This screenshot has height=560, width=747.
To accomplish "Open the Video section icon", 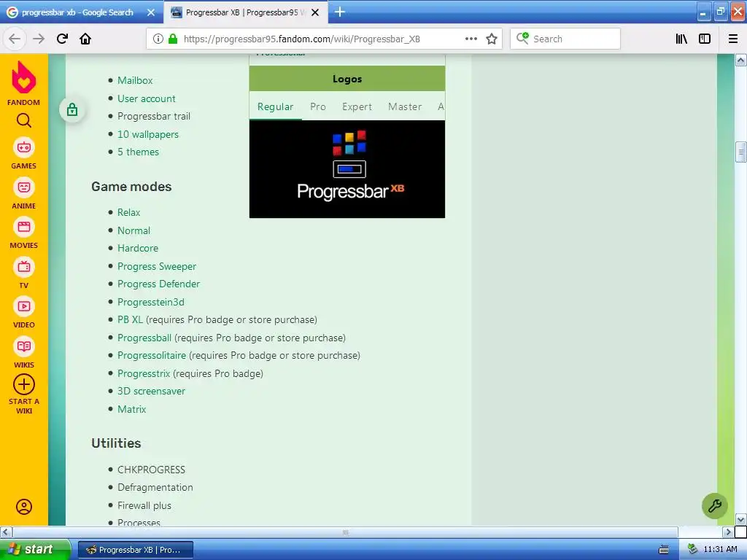I will [24, 306].
